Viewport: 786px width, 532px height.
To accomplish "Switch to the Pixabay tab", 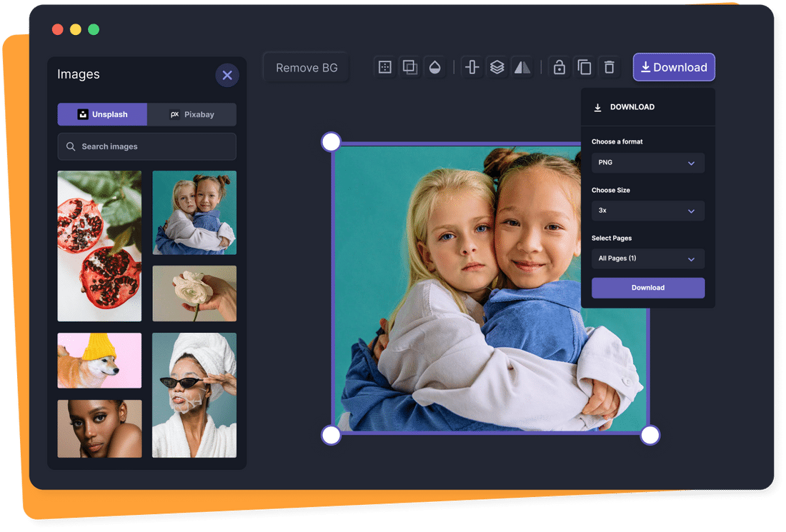I will (x=191, y=114).
